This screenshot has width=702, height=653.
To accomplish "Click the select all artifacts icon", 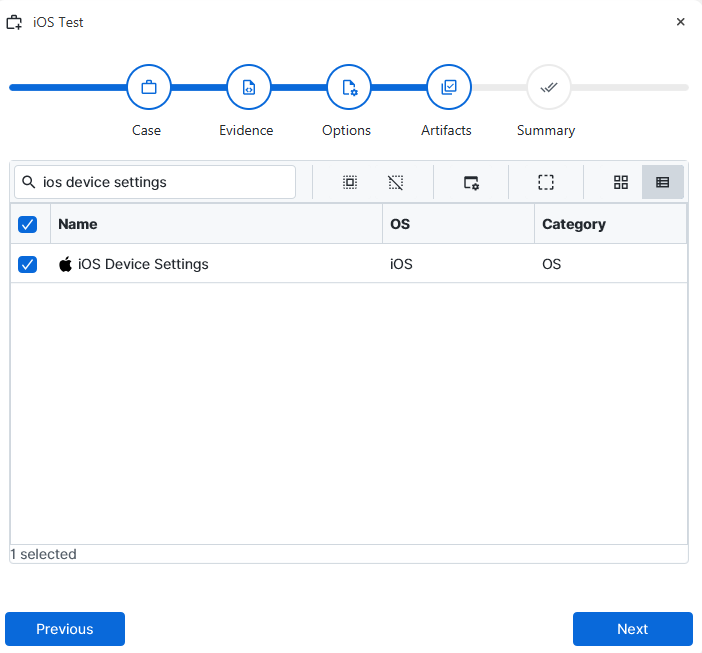I will point(350,182).
